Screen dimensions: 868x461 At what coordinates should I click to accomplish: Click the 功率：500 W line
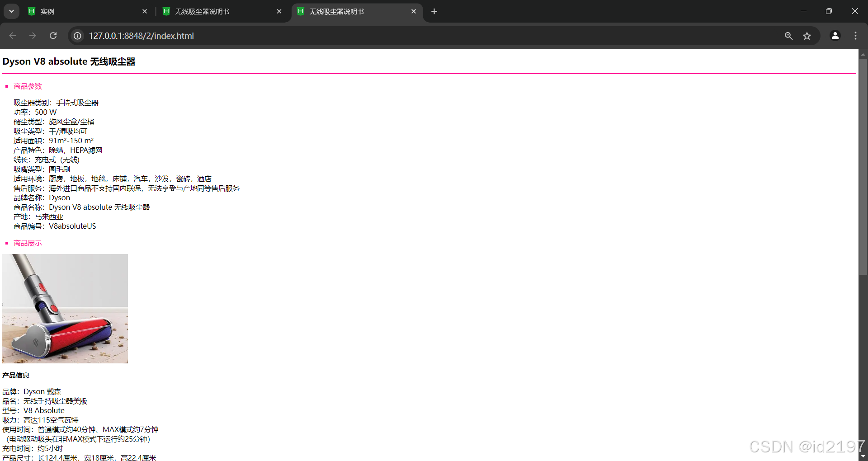35,112
